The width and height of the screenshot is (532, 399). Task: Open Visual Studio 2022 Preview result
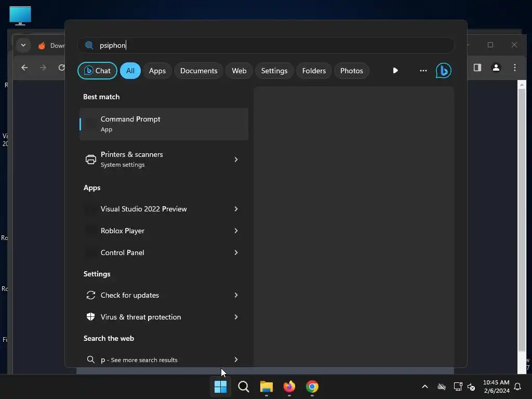click(164, 209)
